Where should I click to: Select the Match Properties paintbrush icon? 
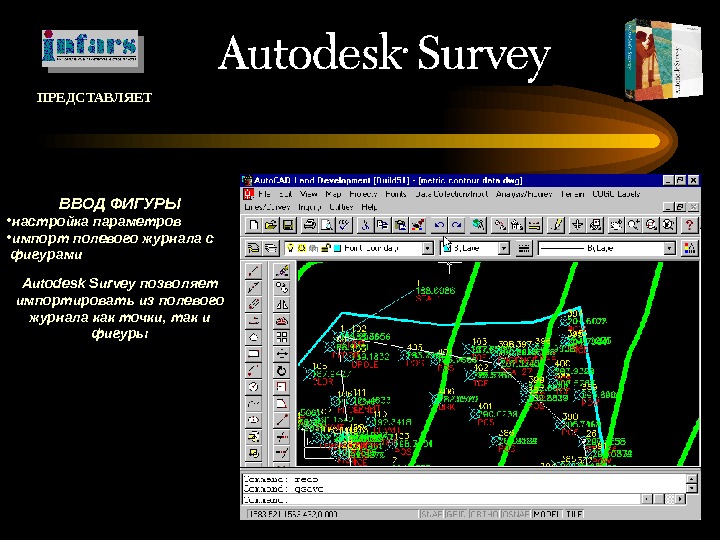(417, 225)
